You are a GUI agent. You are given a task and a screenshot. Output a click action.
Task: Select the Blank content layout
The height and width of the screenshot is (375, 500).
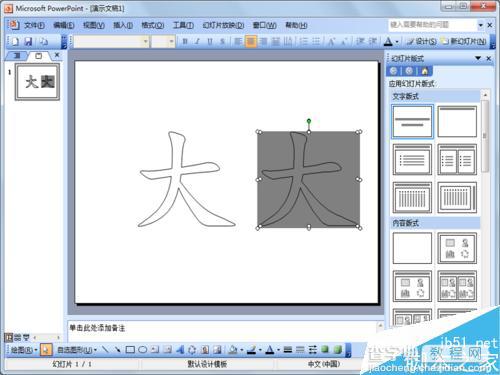tap(412, 248)
